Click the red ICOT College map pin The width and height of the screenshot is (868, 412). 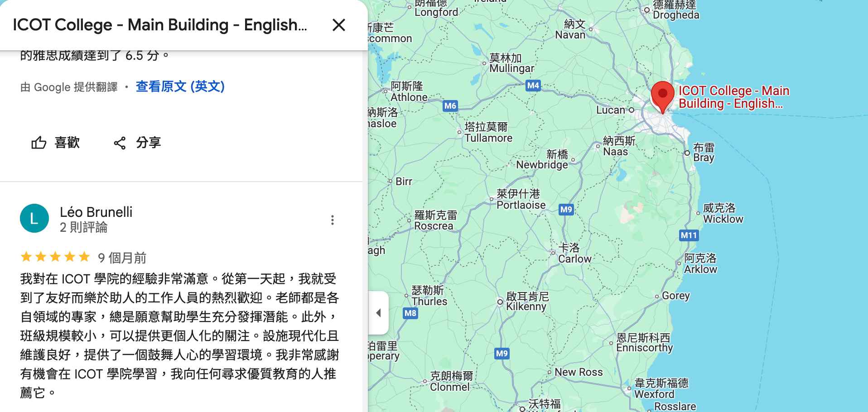coord(662,97)
